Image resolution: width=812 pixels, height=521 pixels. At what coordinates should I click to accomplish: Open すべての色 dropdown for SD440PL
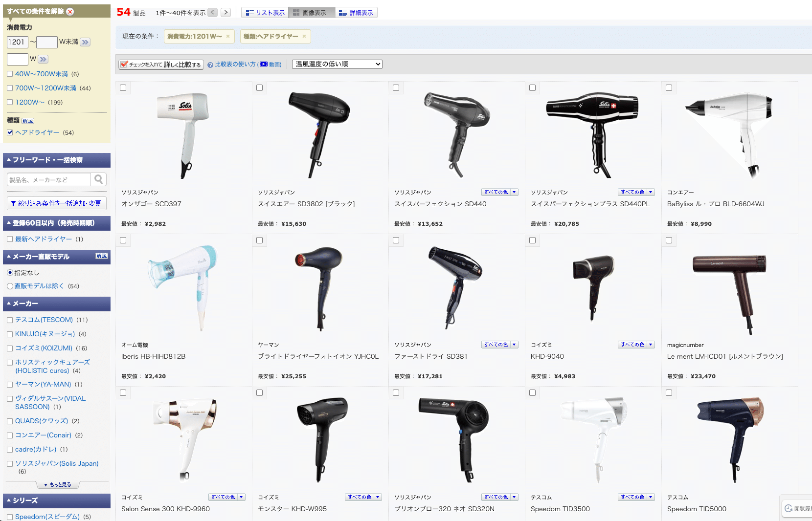pos(636,192)
